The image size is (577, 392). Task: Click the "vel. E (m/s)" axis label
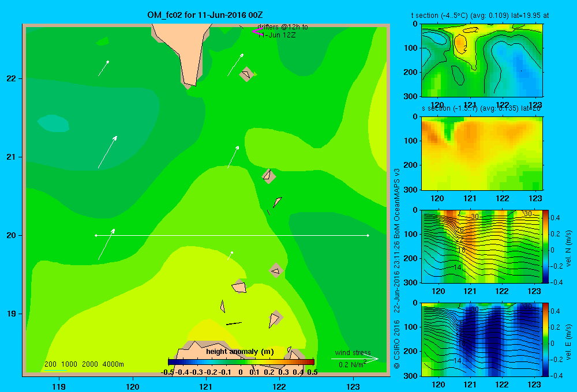pyautogui.click(x=569, y=342)
